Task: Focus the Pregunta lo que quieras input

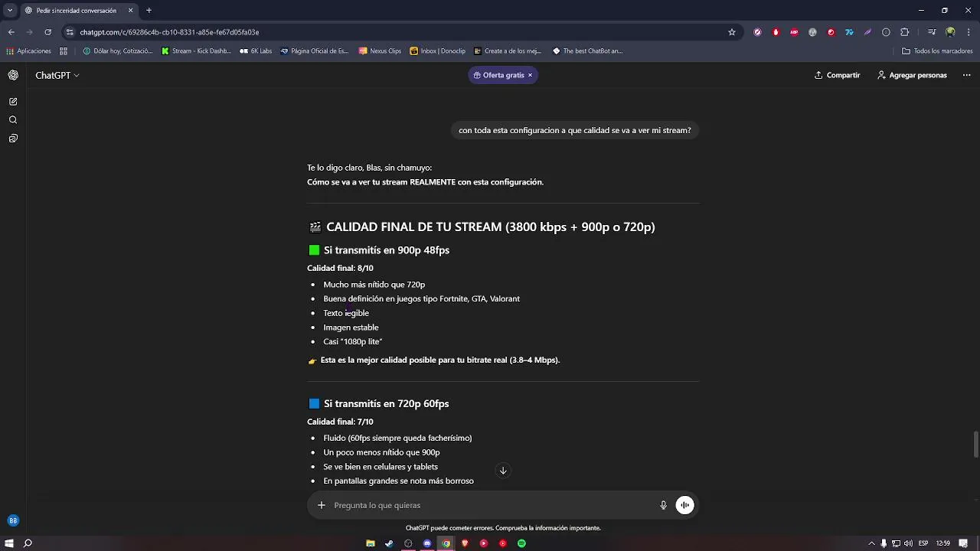Action: coord(490,505)
